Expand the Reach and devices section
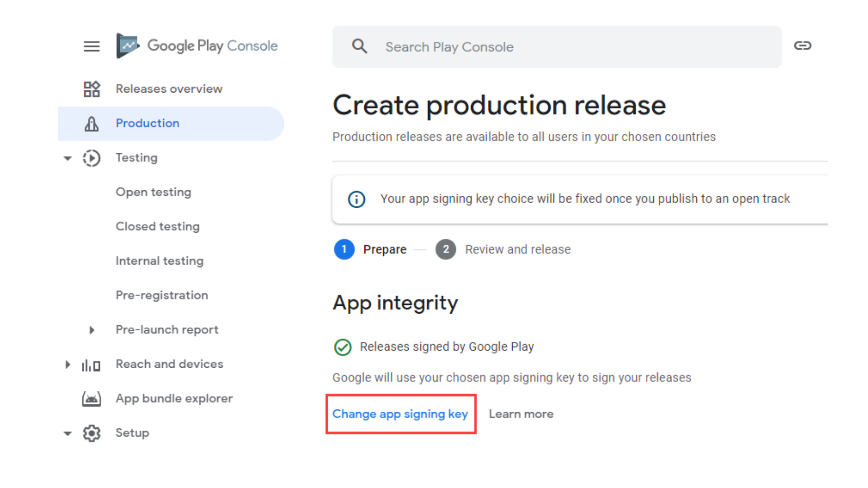 [68, 365]
